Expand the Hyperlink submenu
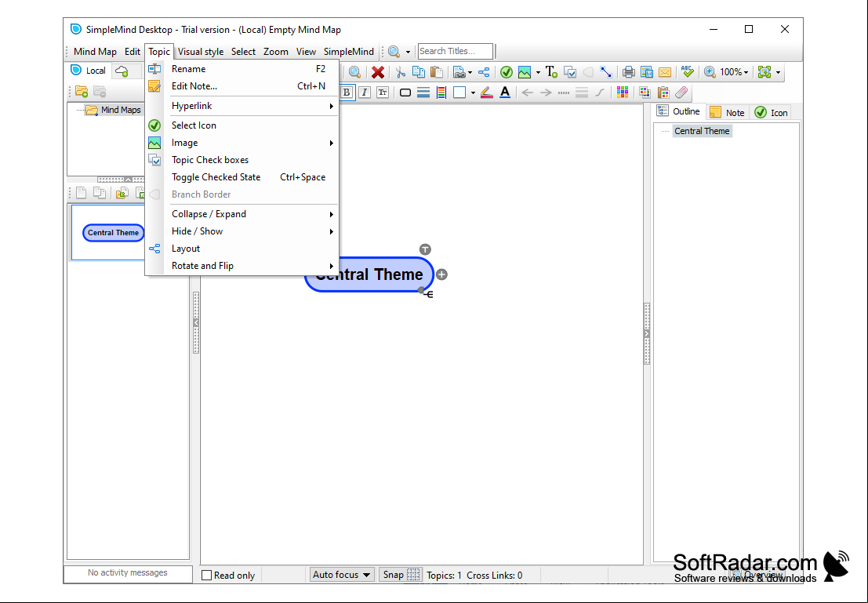The height and width of the screenshot is (603, 868). point(242,106)
